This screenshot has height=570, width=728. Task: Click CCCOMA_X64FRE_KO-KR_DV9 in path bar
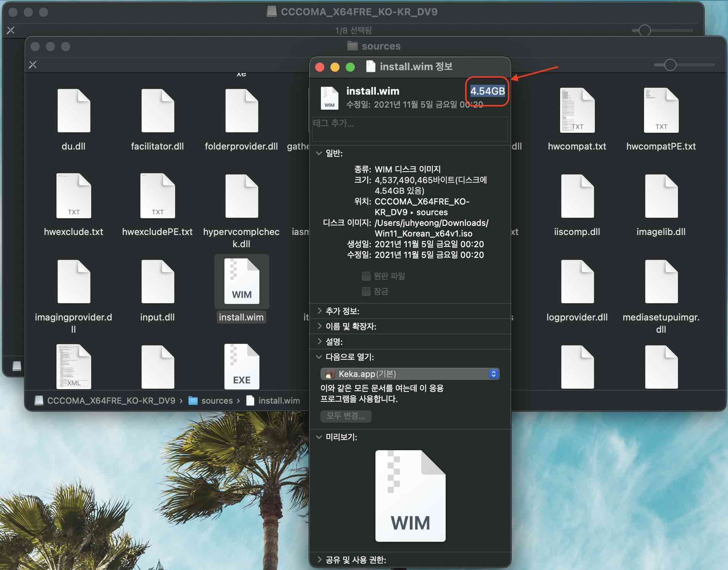pyautogui.click(x=105, y=401)
